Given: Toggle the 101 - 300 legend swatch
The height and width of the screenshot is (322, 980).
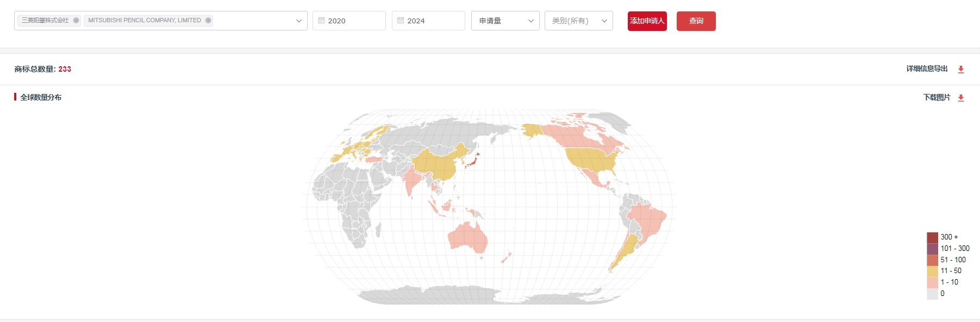Looking at the screenshot, I should coord(932,249).
